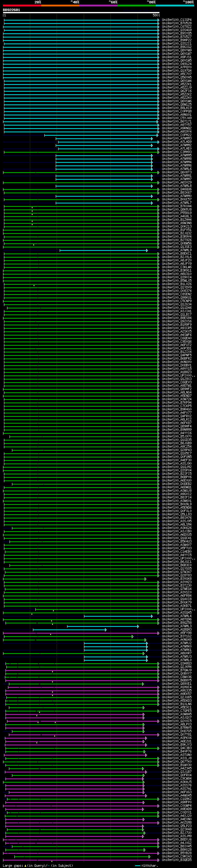Select label UniRef100_A7PQY0
197x868 pixels.
pos(176,67)
